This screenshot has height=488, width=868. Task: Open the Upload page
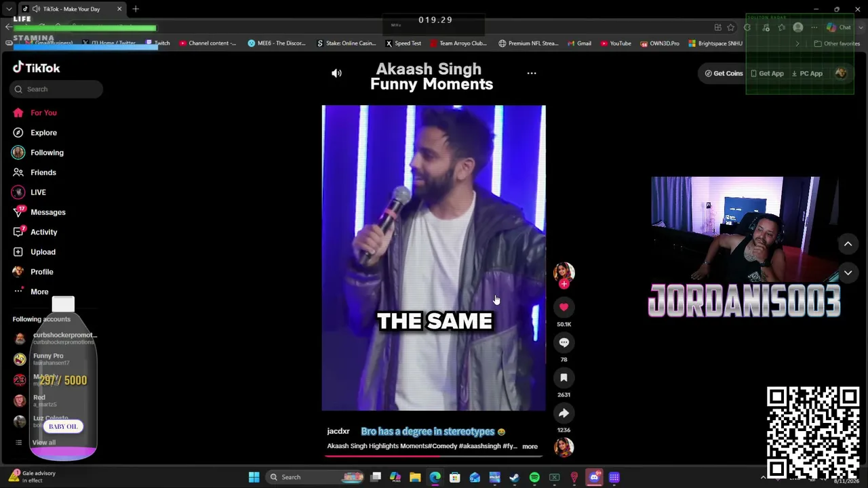pyautogui.click(x=34, y=252)
